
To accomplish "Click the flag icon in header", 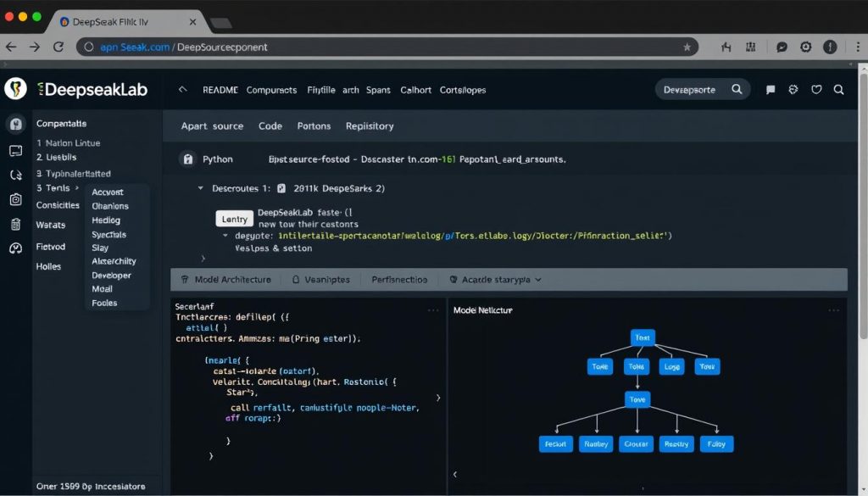I will pyautogui.click(x=770, y=90).
